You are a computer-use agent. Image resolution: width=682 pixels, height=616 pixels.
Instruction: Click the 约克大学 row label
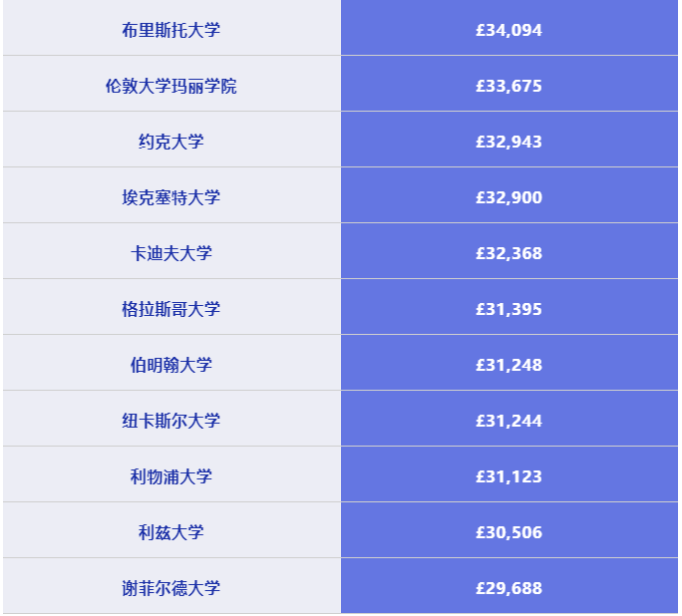point(171,142)
